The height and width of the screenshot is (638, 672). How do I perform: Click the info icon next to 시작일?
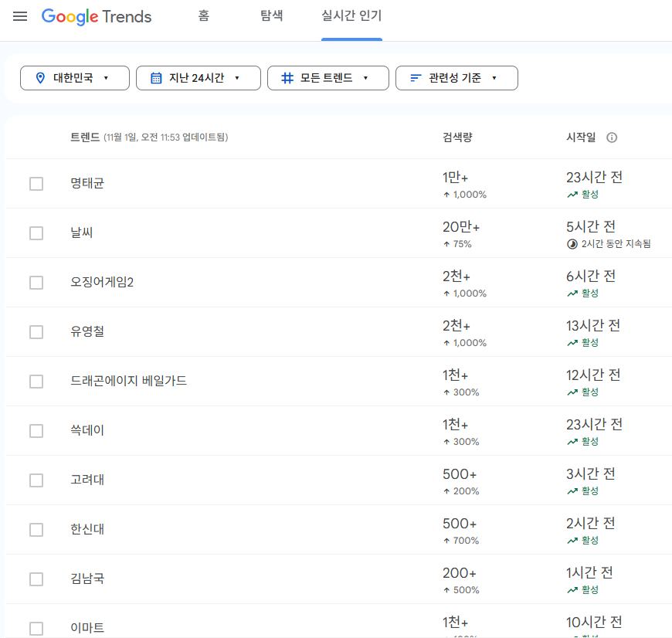point(612,137)
